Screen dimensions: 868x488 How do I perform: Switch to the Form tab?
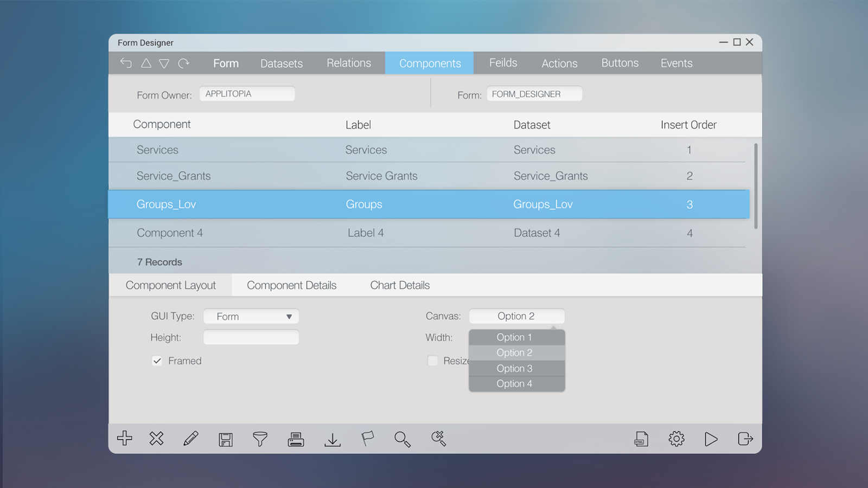tap(226, 63)
